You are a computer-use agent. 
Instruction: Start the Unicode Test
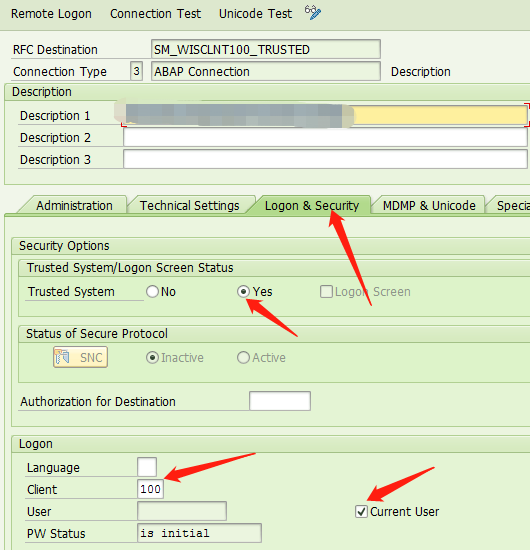255,14
